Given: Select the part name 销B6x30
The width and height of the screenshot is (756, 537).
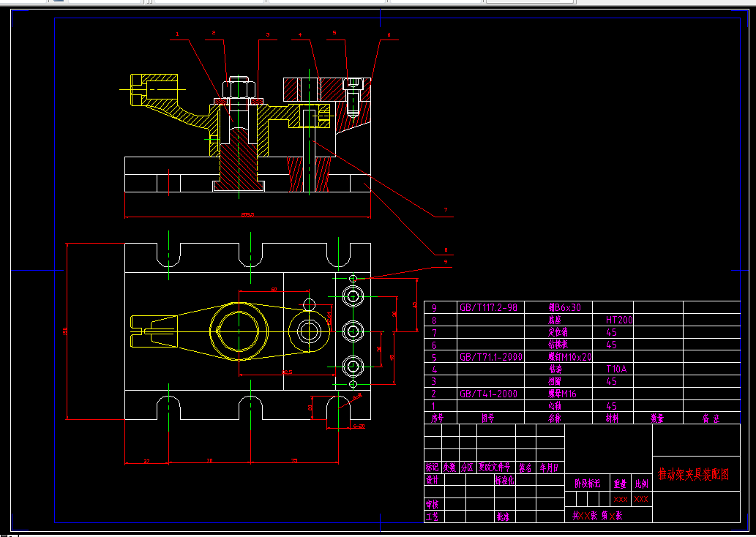Looking at the screenshot, I should (564, 307).
